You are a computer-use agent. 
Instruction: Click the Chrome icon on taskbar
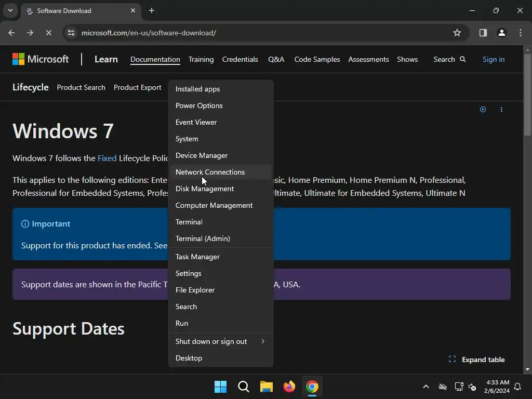pyautogui.click(x=312, y=387)
